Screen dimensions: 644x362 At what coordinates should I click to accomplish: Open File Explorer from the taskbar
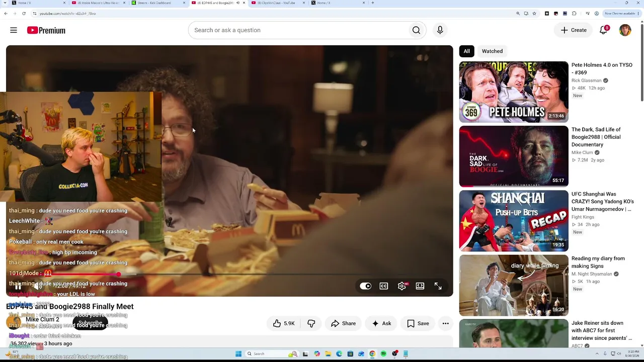tap(328, 354)
